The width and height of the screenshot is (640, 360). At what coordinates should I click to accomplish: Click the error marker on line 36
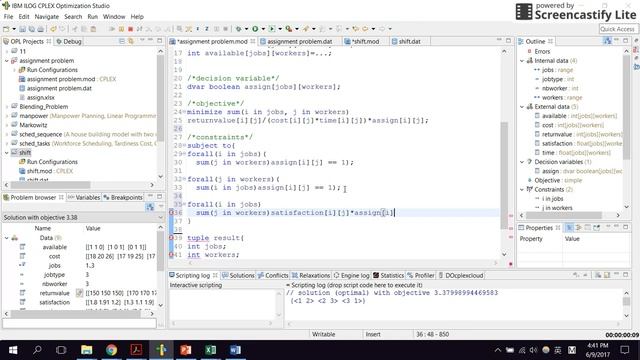171,213
